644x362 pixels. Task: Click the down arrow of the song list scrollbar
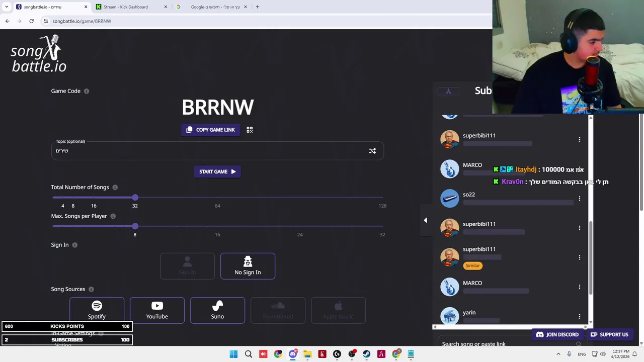point(591,322)
